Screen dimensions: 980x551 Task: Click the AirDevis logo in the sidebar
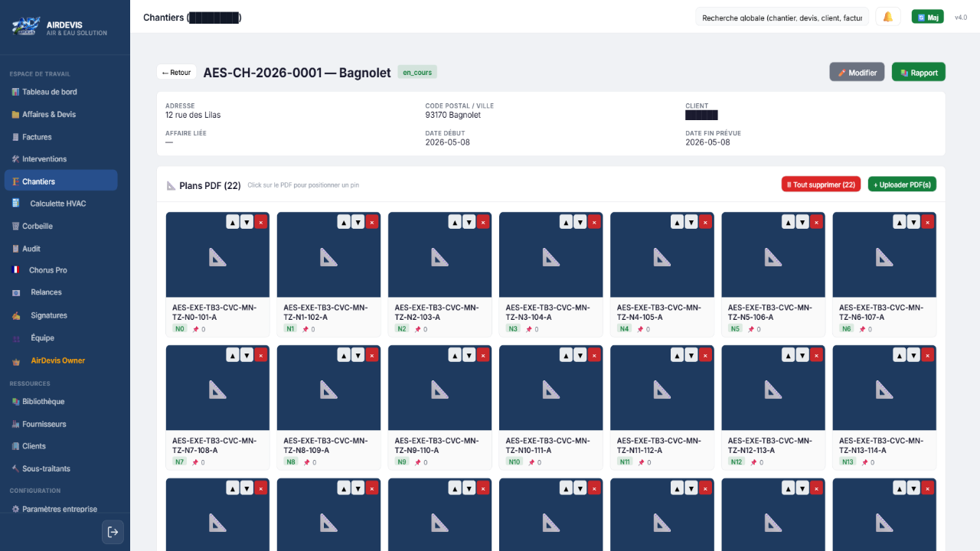point(24,27)
